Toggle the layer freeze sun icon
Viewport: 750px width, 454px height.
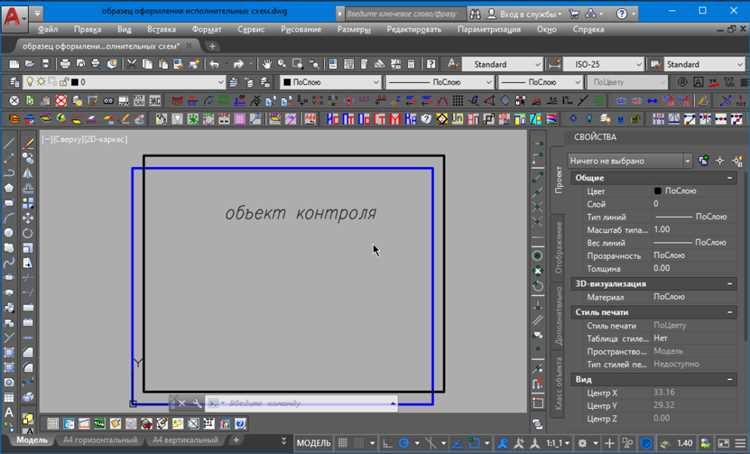tap(41, 82)
